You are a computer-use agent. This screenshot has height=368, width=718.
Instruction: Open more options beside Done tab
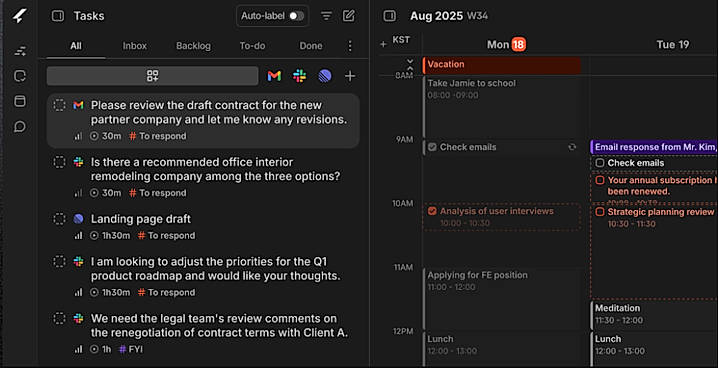(x=350, y=46)
